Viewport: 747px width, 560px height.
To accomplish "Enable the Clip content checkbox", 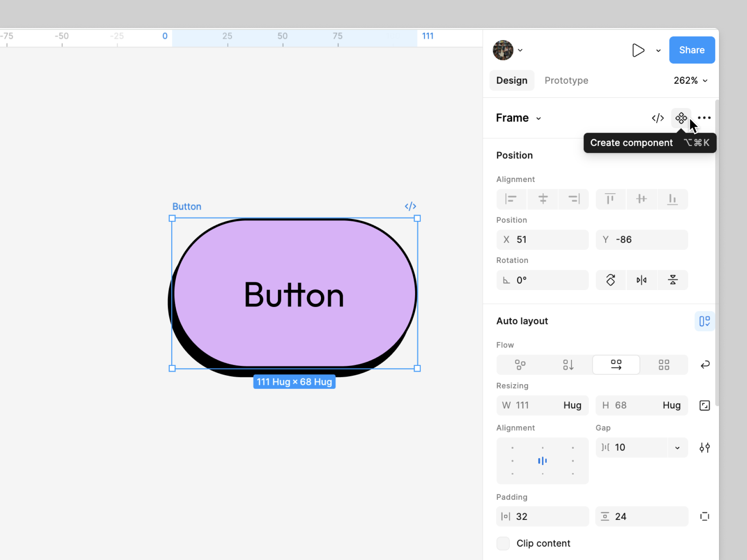I will (503, 543).
